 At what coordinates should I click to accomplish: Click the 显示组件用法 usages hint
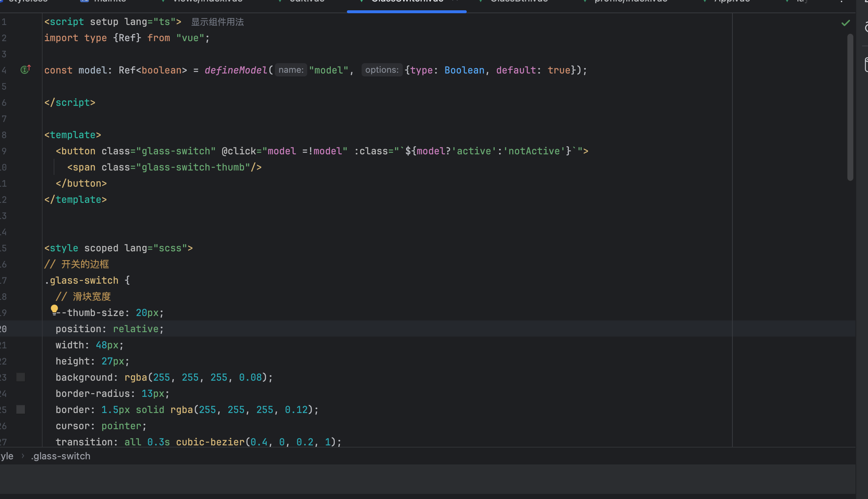coord(217,22)
